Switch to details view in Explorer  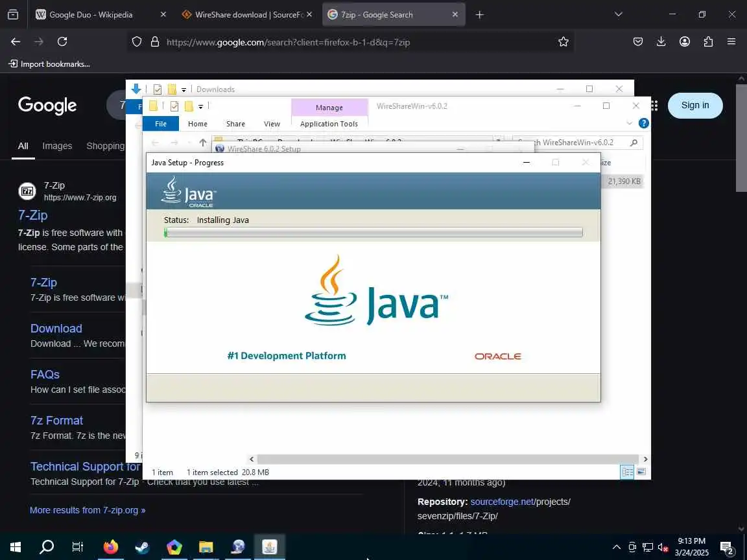point(628,472)
